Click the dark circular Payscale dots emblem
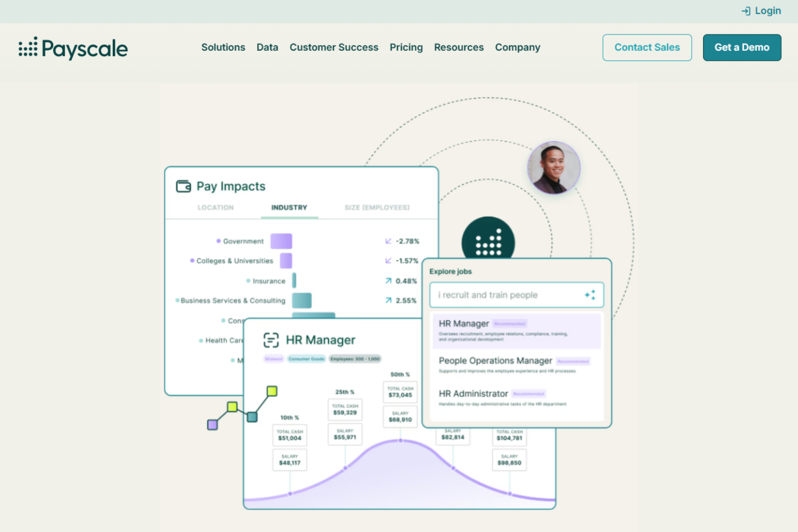The image size is (798, 532). (x=487, y=241)
